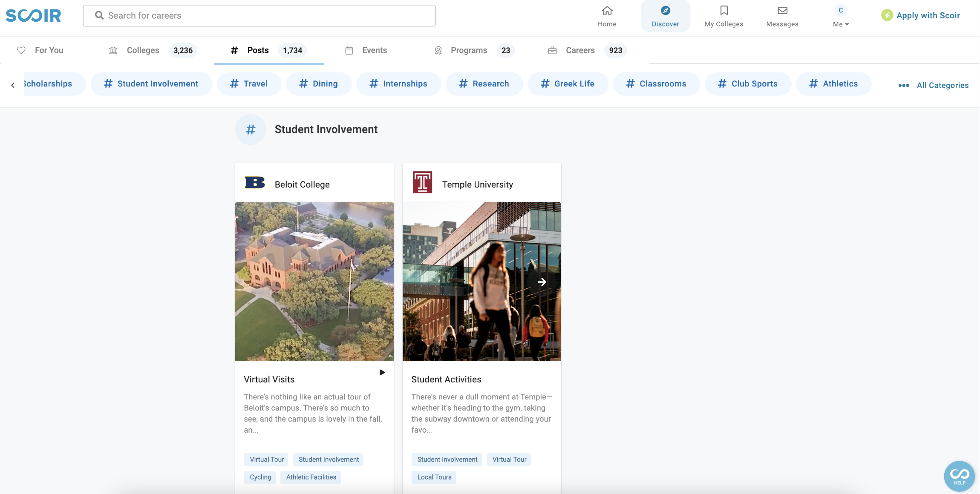Open the Discover compass icon
Image resolution: width=980 pixels, height=494 pixels.
tap(665, 10)
